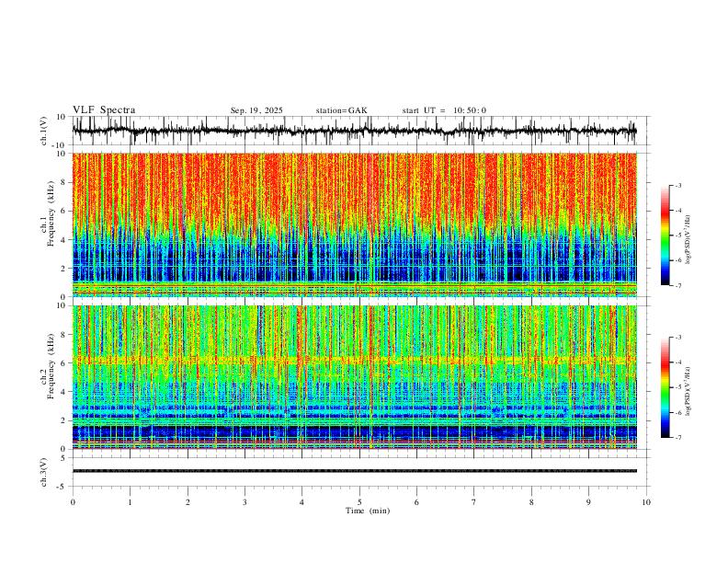Click the "-7" tick on ch.1 colorbar
Viewport: 728px width, 563px height.
pyautogui.click(x=678, y=286)
